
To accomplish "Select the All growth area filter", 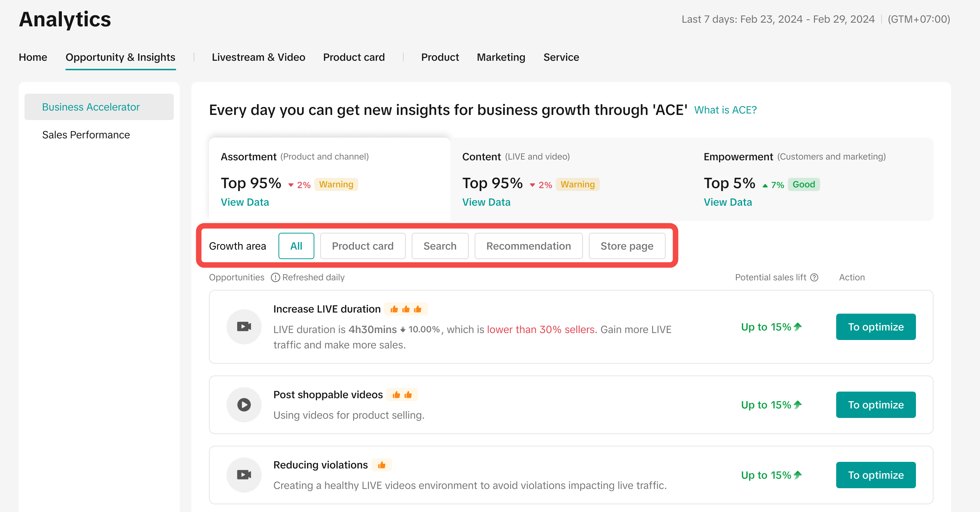I will coord(296,246).
